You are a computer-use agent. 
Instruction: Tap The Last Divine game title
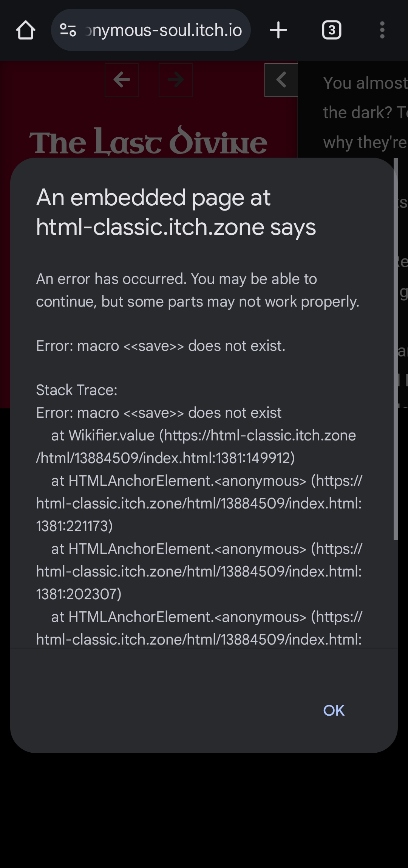pos(148,142)
